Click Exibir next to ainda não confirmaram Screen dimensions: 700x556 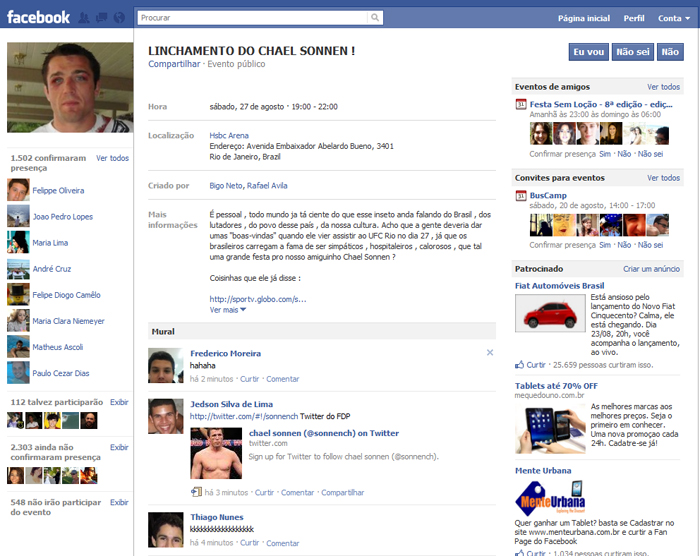tap(119, 447)
